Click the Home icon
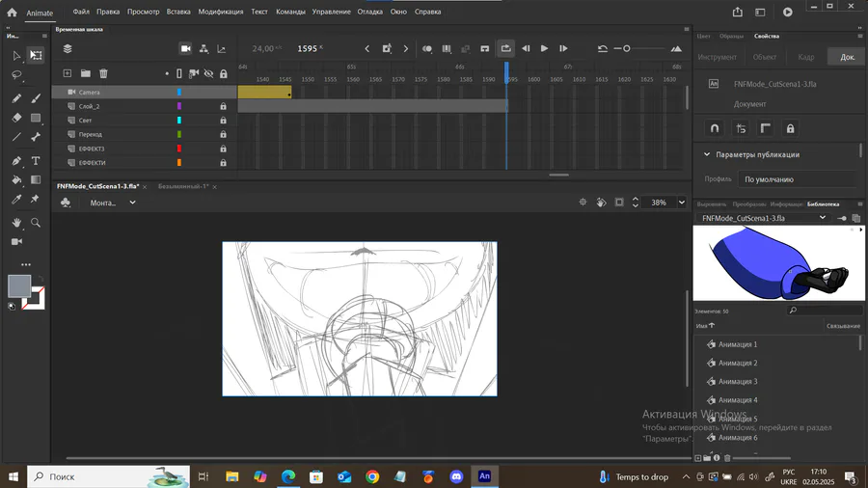 pyautogui.click(x=12, y=13)
